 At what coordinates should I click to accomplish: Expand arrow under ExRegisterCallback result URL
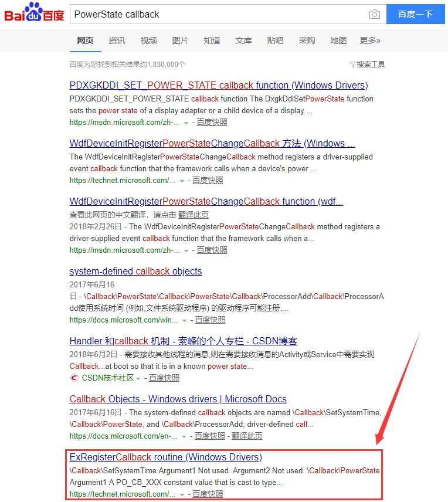(x=182, y=494)
